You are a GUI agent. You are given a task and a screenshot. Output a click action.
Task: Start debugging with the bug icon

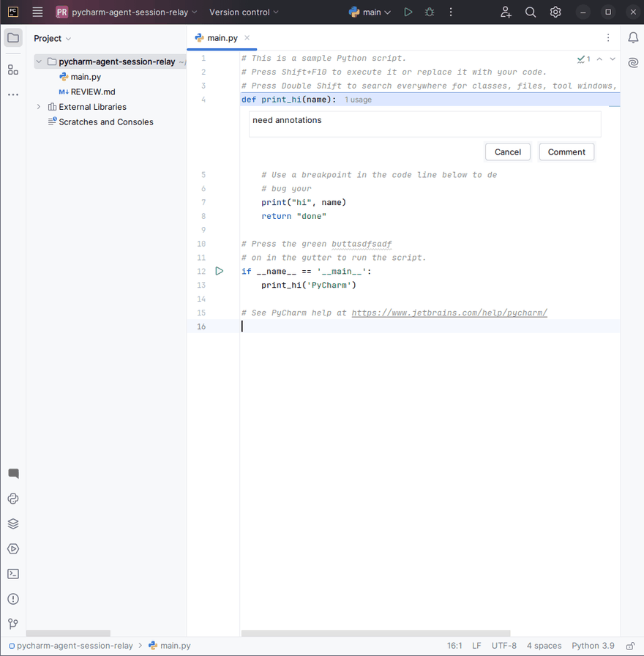(x=430, y=12)
